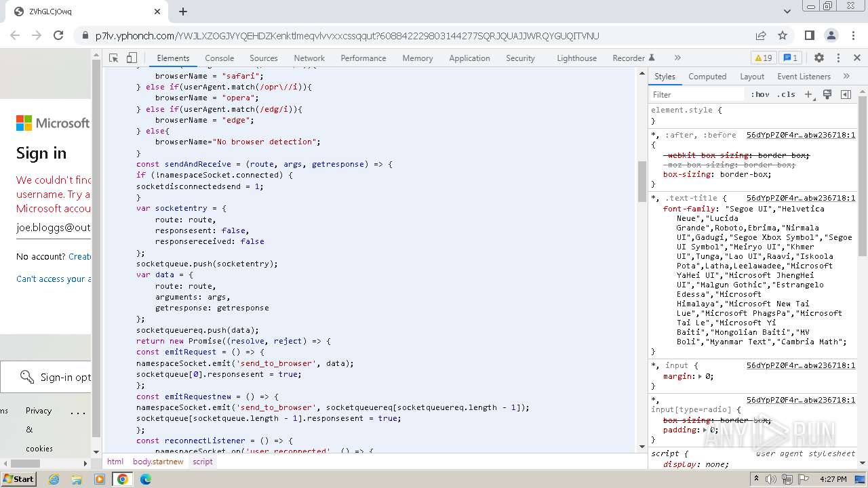868x488 pixels.
Task: Click the browser Back arrow
Action: point(16,35)
